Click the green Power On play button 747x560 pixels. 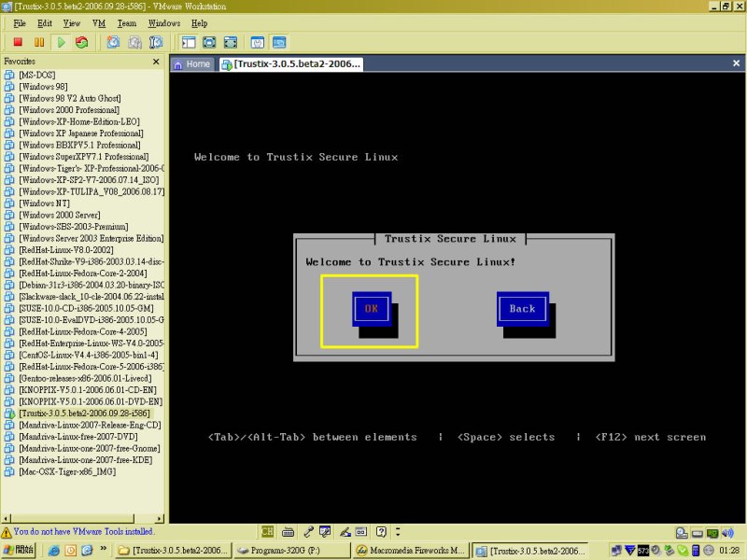tap(61, 42)
